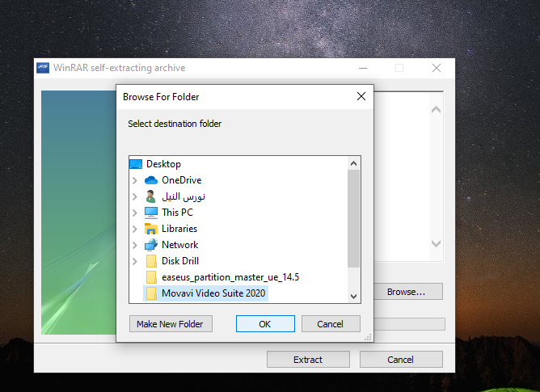540x392 pixels.
Task: Click the user profile icon beside نورس النيل
Action: click(x=150, y=196)
